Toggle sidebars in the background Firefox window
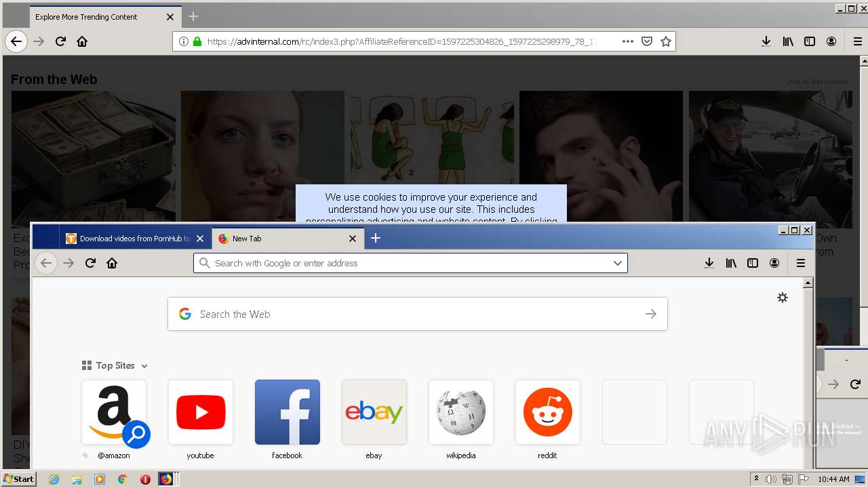 [810, 41]
